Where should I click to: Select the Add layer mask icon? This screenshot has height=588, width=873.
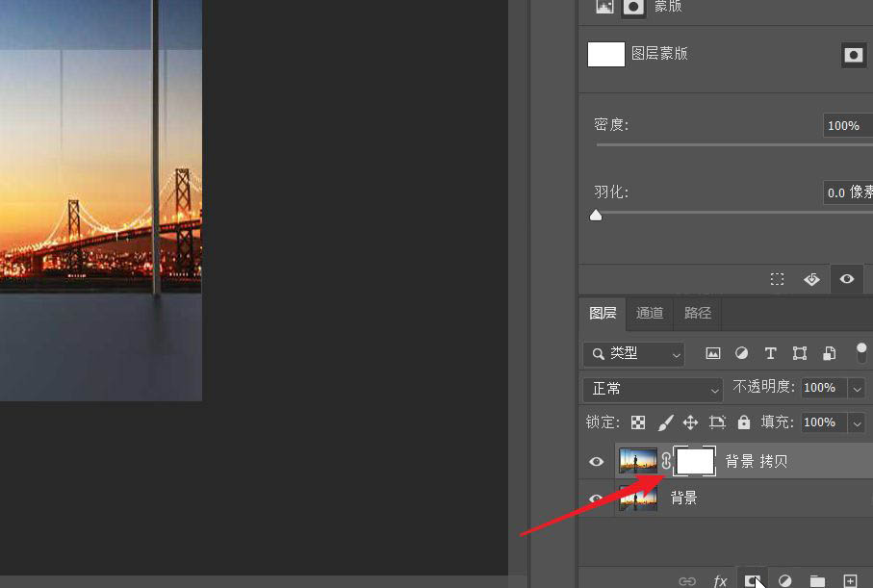point(753,580)
